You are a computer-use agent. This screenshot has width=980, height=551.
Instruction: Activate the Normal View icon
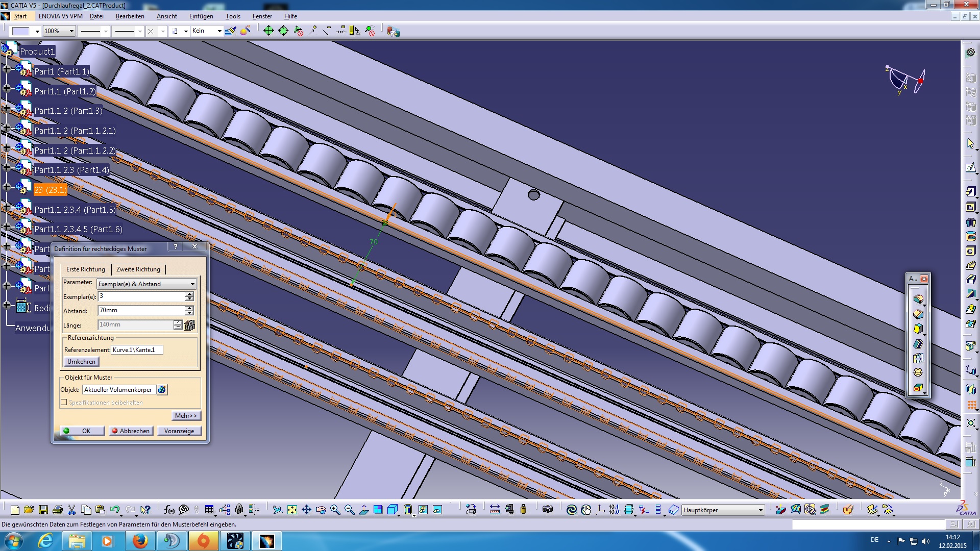pyautogui.click(x=364, y=510)
